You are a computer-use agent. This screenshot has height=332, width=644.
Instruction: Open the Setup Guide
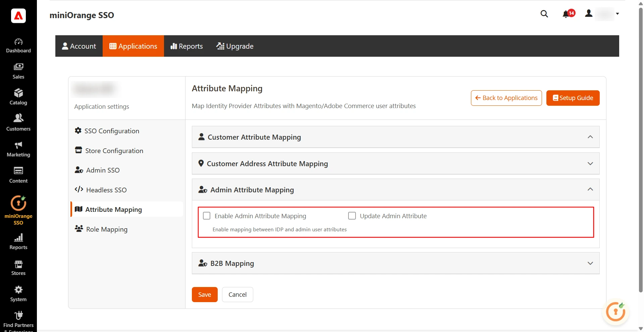[573, 98]
